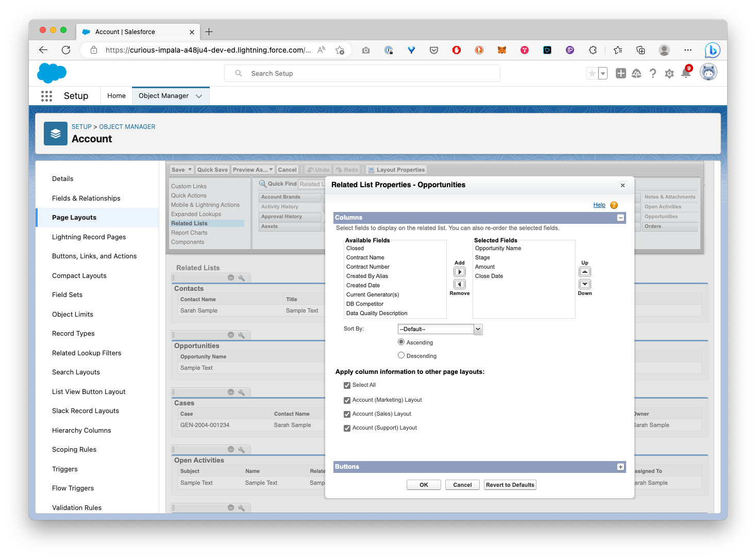The height and width of the screenshot is (558, 756).
Task: Open the Help link in dialog
Action: [x=599, y=205]
